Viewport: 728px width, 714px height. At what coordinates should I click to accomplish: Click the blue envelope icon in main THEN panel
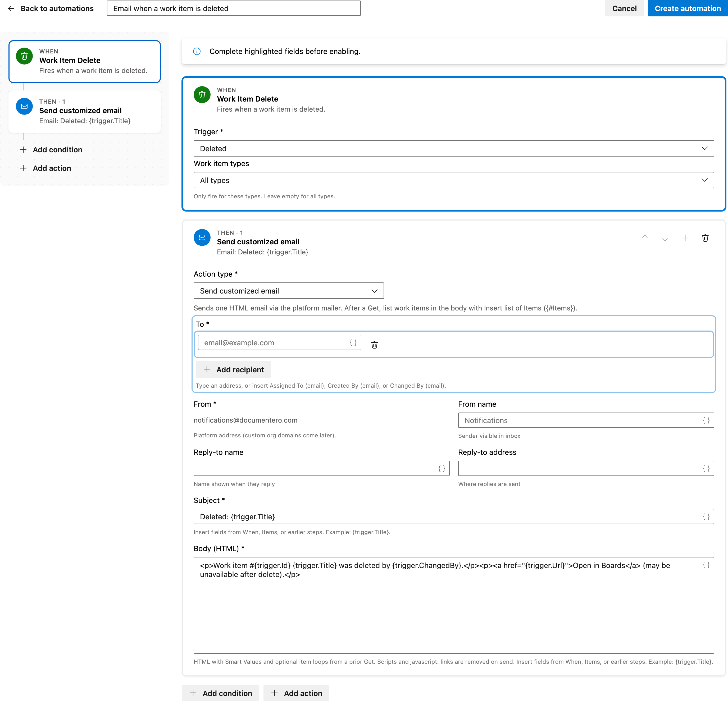click(202, 237)
